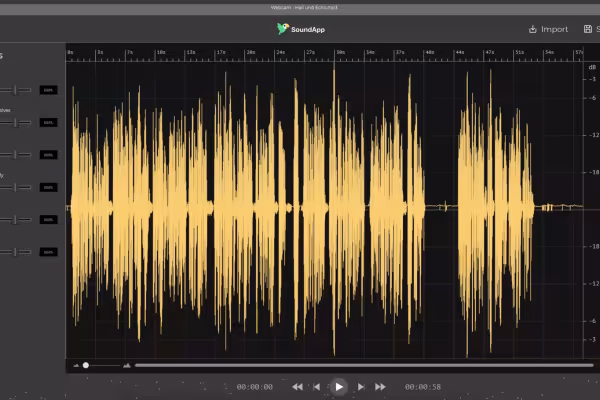Click the topmost slider in the left panel
Screen dimensions: 600x400
15,90
